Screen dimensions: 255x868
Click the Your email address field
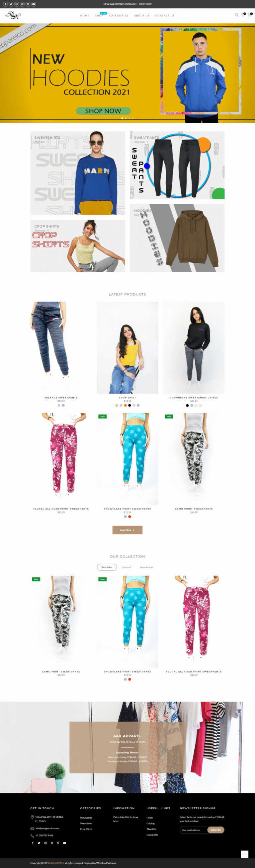[194, 830]
